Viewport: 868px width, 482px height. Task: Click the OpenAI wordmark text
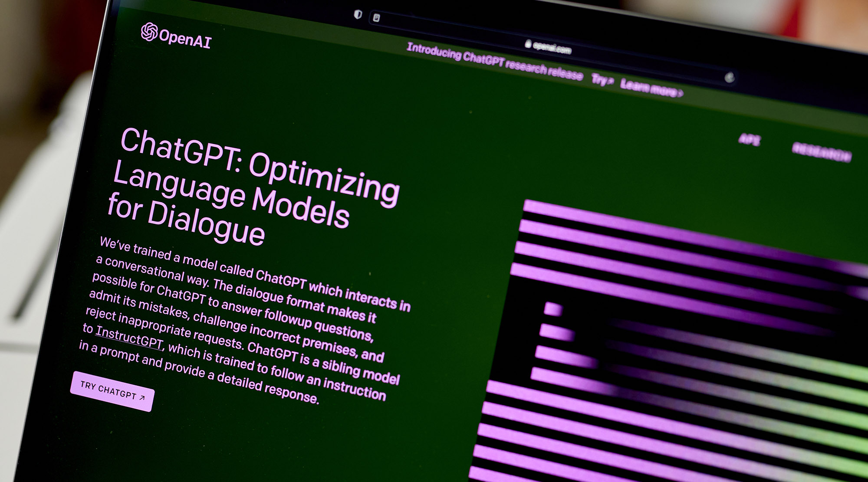(185, 39)
